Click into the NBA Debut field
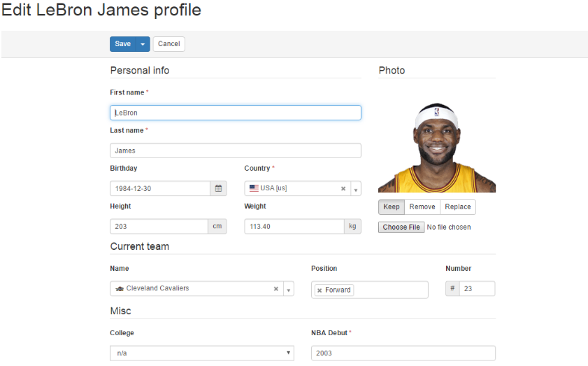The image size is (588, 366). [x=403, y=353]
